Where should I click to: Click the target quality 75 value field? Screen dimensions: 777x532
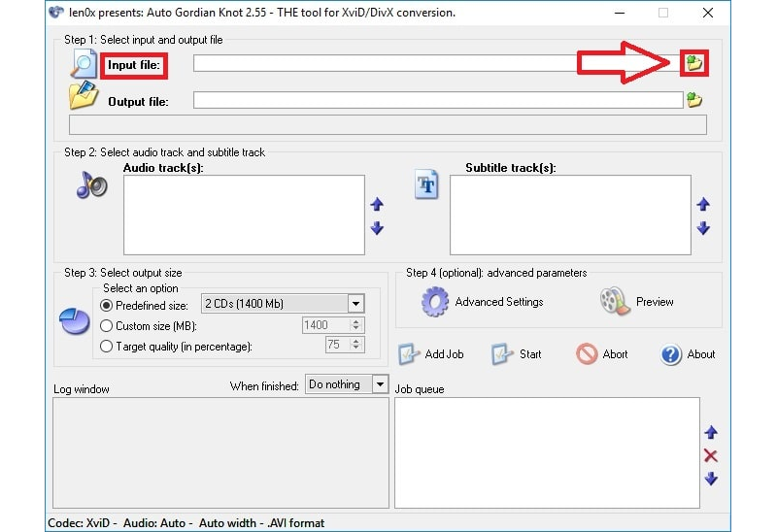[x=337, y=345]
